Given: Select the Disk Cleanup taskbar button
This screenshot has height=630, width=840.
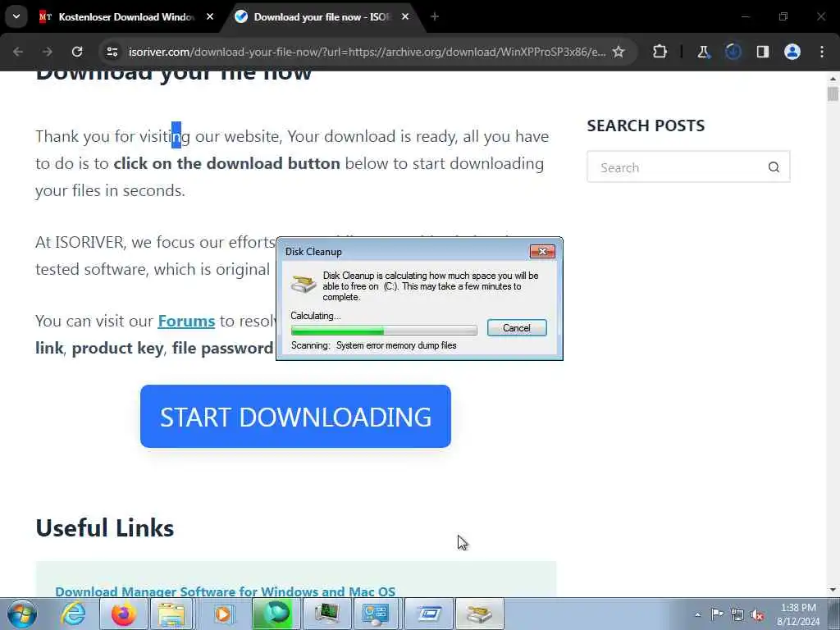Looking at the screenshot, I should (479, 614).
